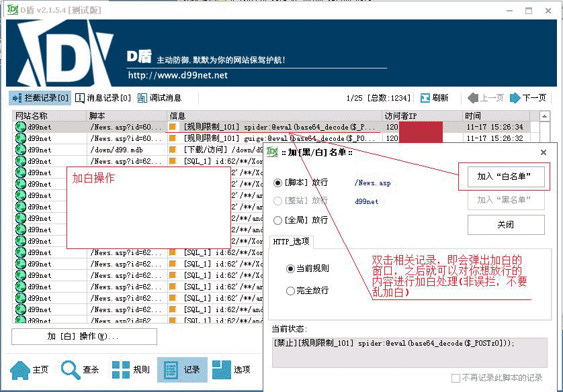Select /down/d99.mdb record row

(x=138, y=150)
